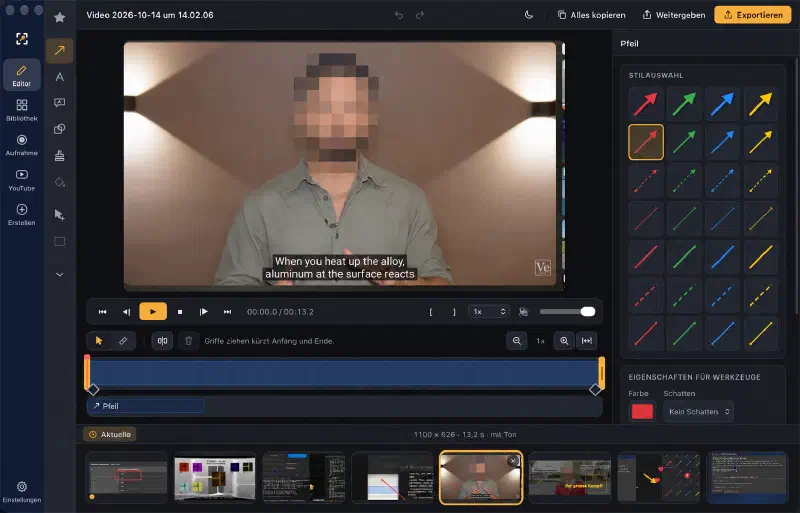
Task: Step back one frame
Action: (x=127, y=312)
